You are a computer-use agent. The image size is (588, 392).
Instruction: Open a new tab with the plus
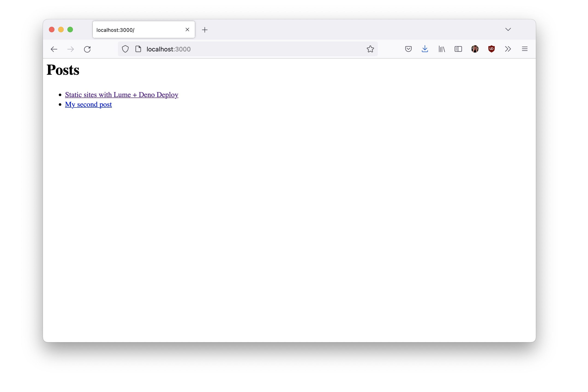(x=205, y=30)
